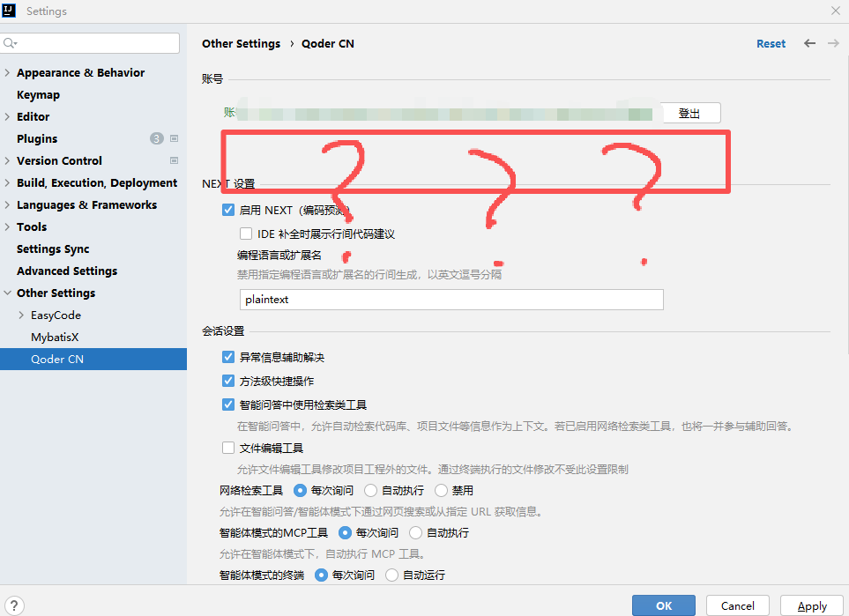Select 自动执行 for 网络检索工具
The image size is (849, 616).
[371, 490]
